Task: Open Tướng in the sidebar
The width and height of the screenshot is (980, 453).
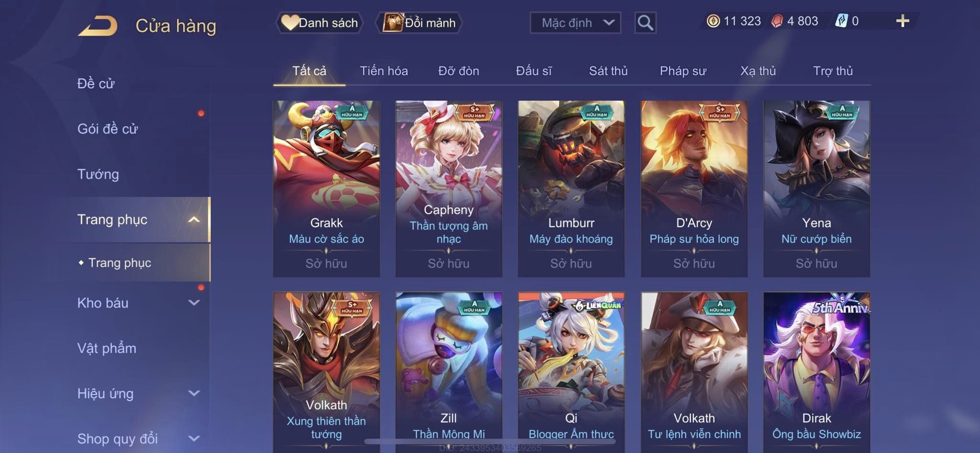Action: point(98,174)
